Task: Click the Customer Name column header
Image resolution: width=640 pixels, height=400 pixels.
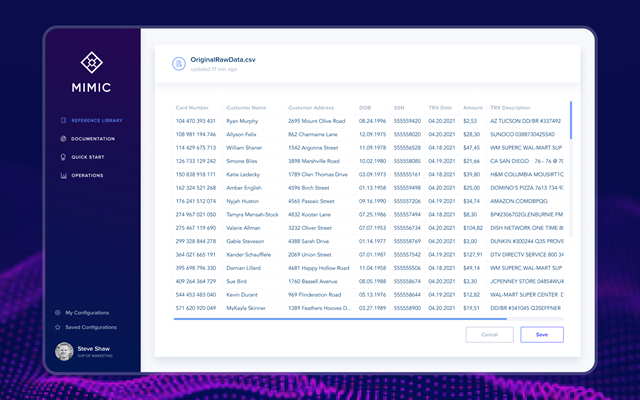Action: pos(246,108)
